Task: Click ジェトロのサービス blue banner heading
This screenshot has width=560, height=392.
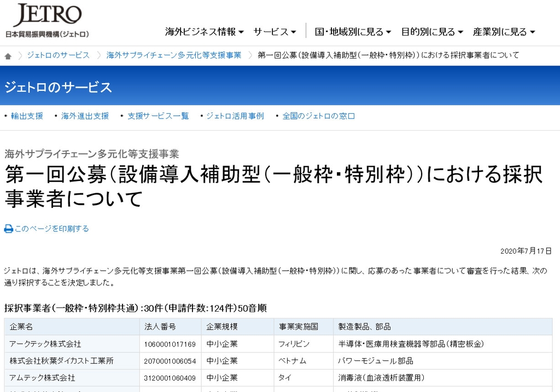Action: click(58, 87)
